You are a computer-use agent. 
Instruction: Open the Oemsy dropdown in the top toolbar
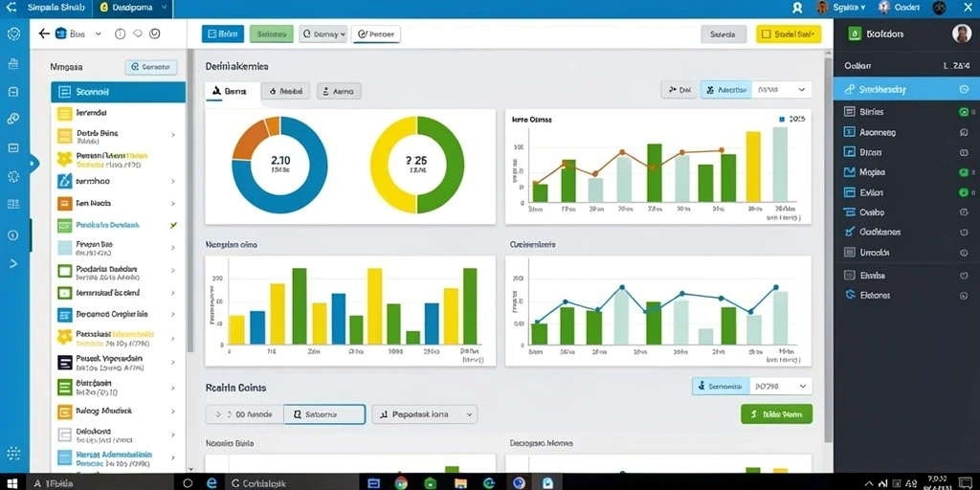323,34
